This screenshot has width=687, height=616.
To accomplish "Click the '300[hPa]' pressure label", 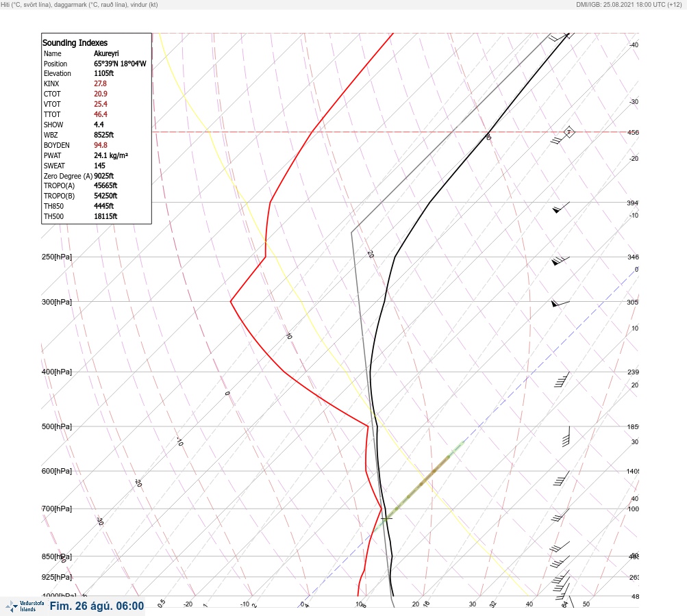I will 57,302.
